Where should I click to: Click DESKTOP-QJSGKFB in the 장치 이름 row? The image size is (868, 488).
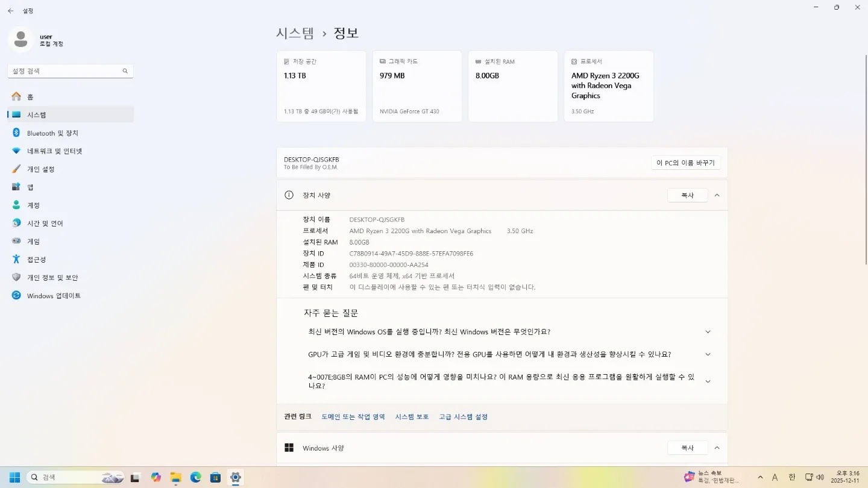pos(377,220)
